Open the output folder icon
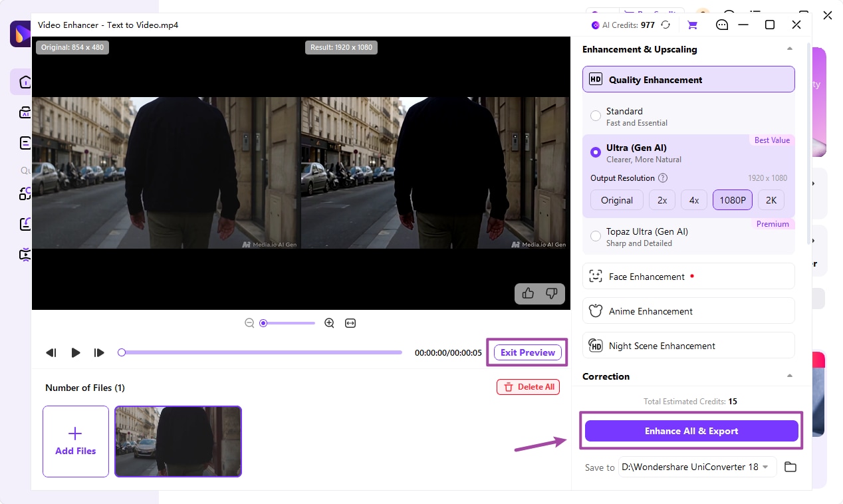Screen dimensions: 843x504 [x=790, y=467]
